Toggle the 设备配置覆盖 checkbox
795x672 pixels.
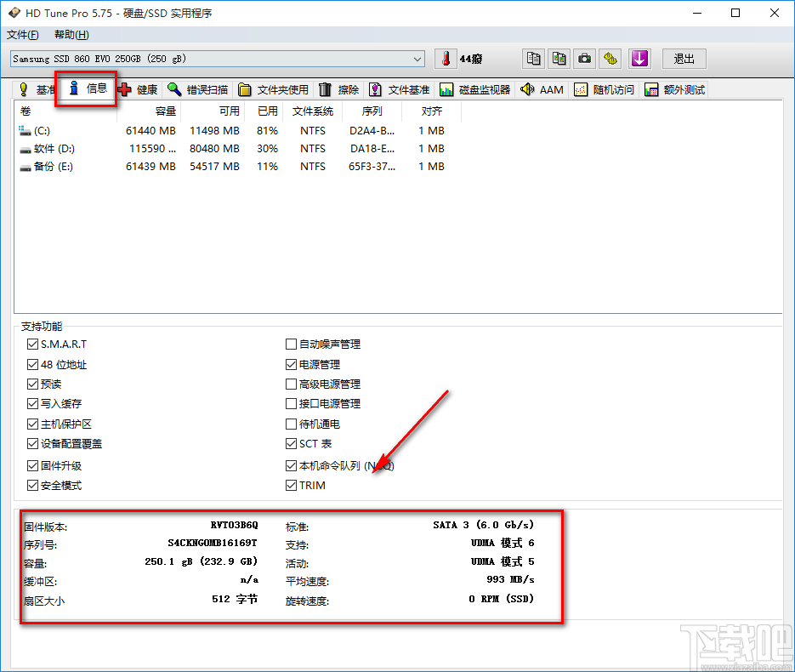coord(32,444)
